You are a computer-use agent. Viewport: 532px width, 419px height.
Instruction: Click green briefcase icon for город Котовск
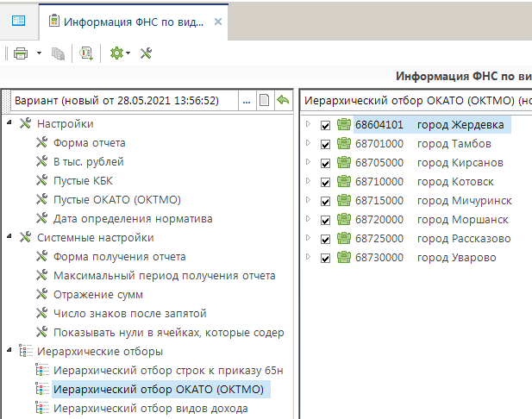coord(344,181)
